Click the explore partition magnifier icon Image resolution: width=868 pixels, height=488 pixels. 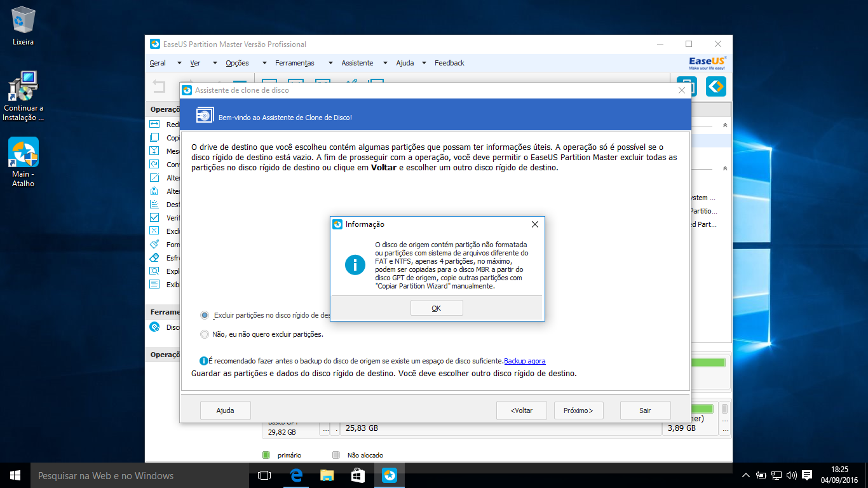coord(154,271)
